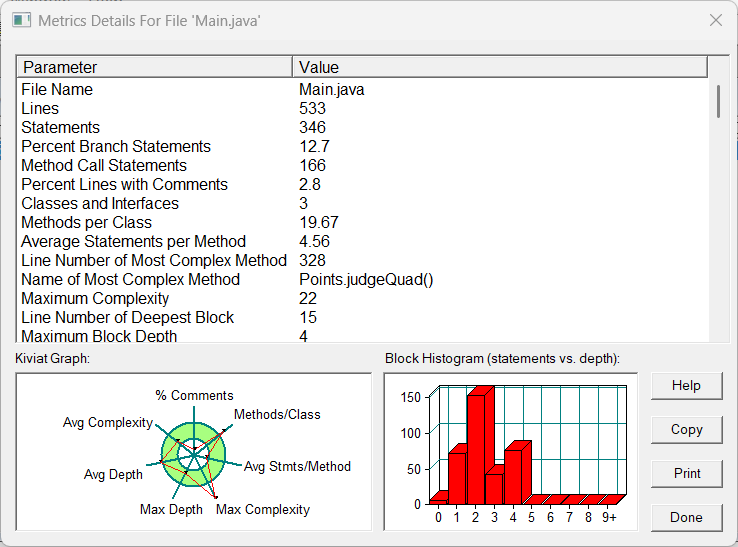The height and width of the screenshot is (547, 738).
Task: Select Methods per Class row
Action: tap(362, 222)
